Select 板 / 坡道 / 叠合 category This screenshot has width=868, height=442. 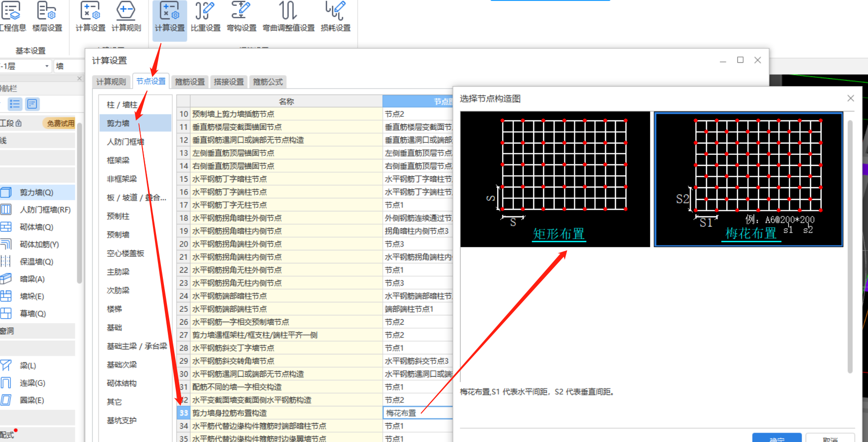click(135, 197)
